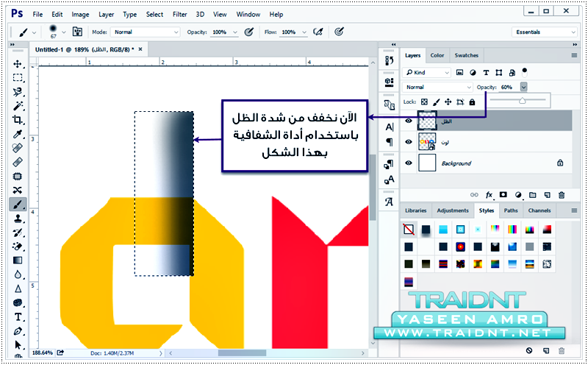This screenshot has height=365, width=588.
Task: Select the Brush tool in toolbox
Action: [x=18, y=205]
